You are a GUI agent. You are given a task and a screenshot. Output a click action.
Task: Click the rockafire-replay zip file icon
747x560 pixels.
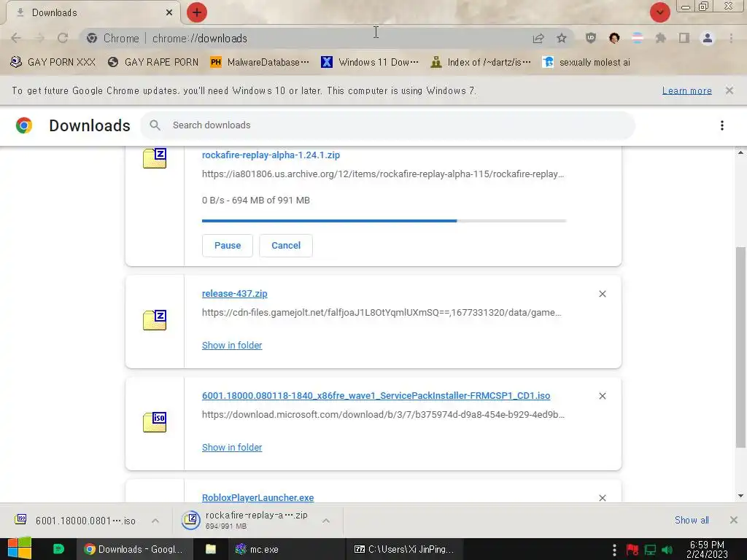click(x=155, y=158)
